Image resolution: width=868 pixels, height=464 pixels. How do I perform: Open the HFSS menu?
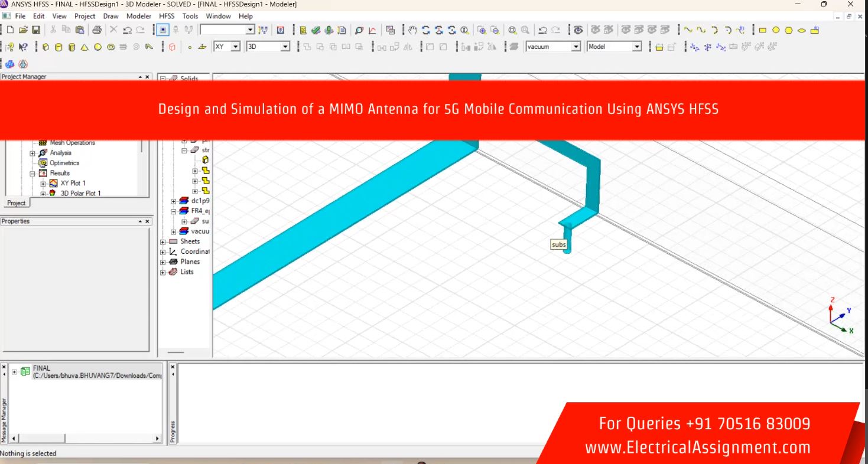tap(167, 17)
